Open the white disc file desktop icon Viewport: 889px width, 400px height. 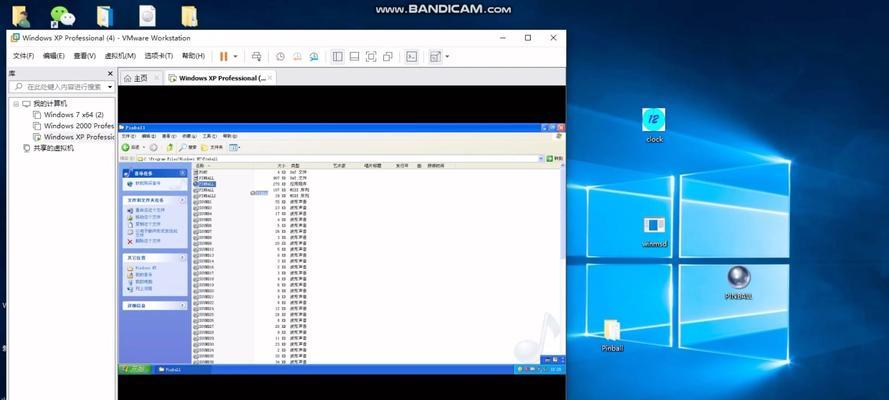coord(147,16)
